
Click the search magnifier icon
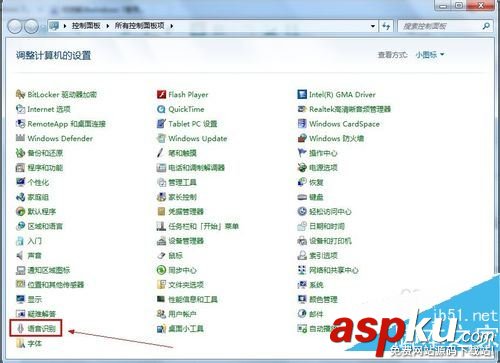click(x=486, y=26)
